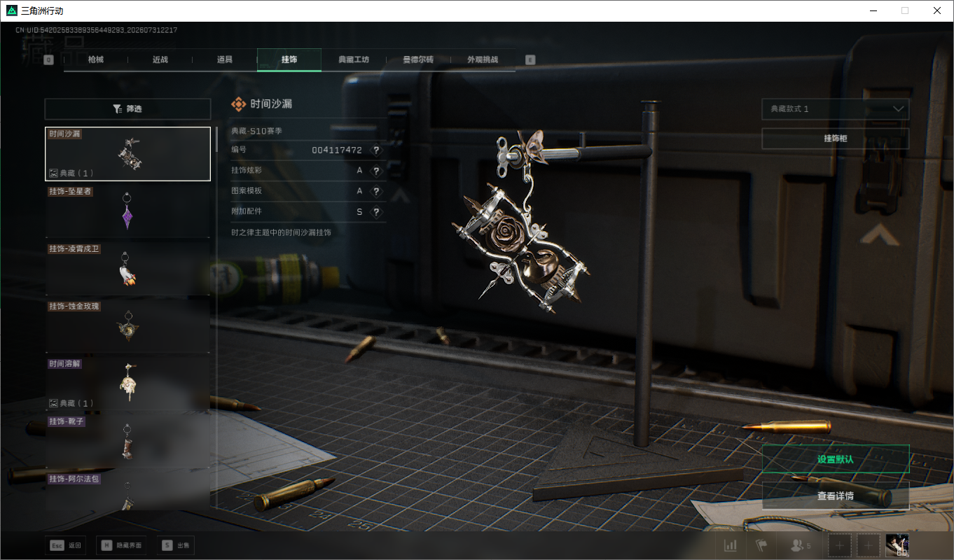This screenshot has width=954, height=560.
Task: Click the flags icon in bottom bar
Action: tap(761, 545)
